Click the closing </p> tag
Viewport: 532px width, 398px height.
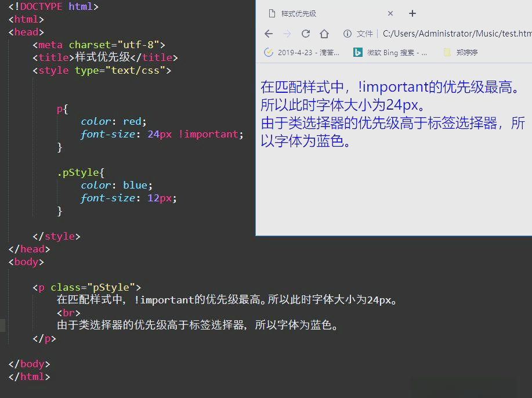pyautogui.click(x=44, y=339)
